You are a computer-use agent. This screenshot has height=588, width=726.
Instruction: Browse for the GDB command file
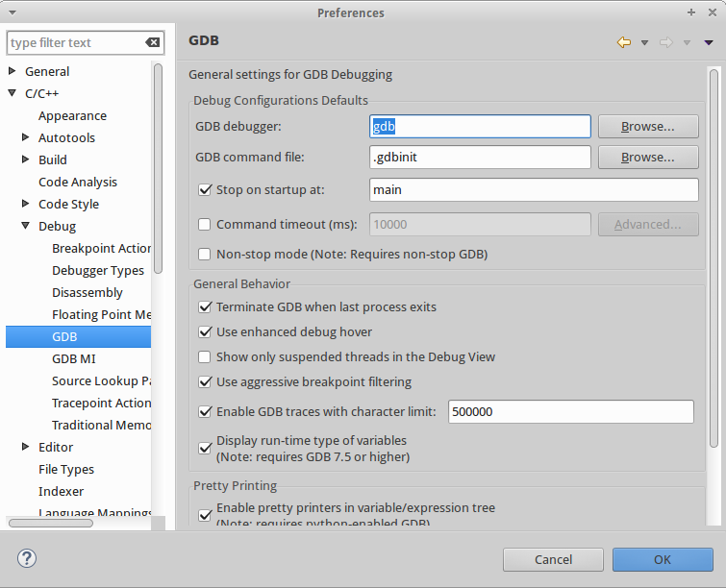click(x=648, y=158)
